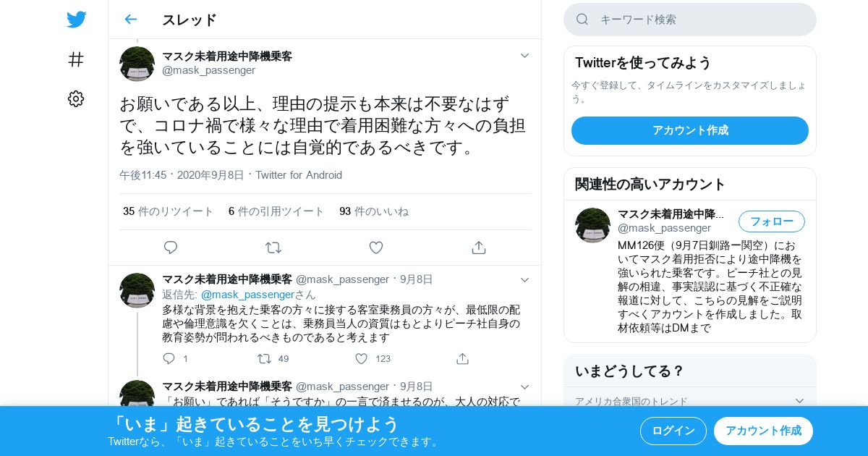Share the main tweet via upload icon
This screenshot has height=456, width=868.
pos(479,248)
